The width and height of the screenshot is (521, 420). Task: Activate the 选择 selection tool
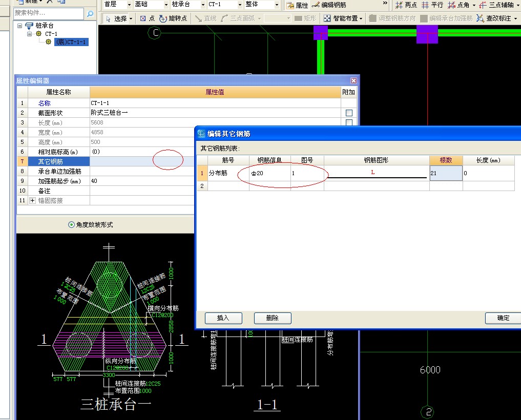[116, 18]
